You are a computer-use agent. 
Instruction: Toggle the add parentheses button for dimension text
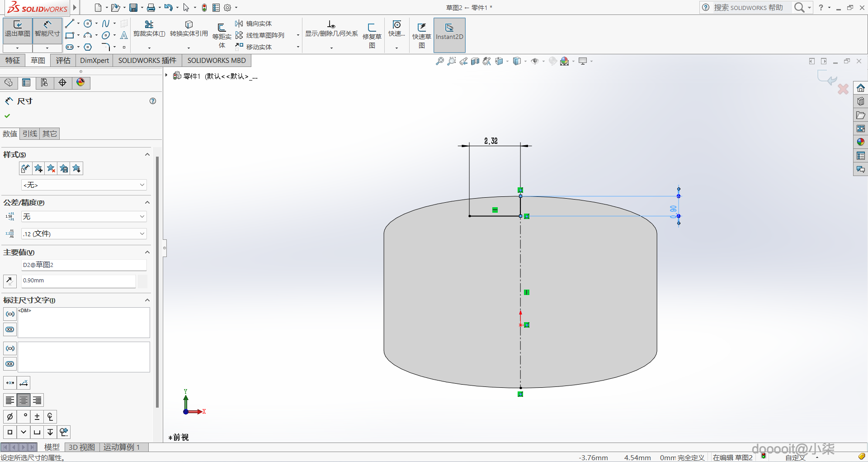(x=10, y=314)
